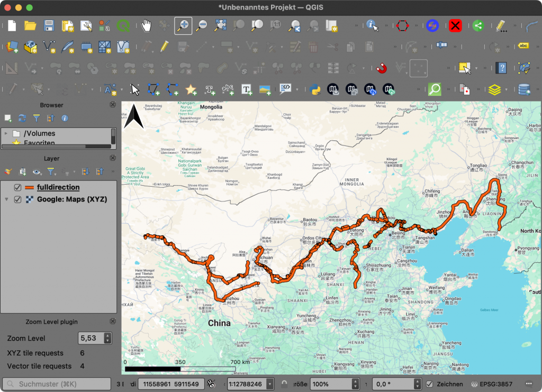Open the select-features tool dropdown arrow
Image resolution: width=542 pixels, height=392 pixels.
tap(476, 68)
